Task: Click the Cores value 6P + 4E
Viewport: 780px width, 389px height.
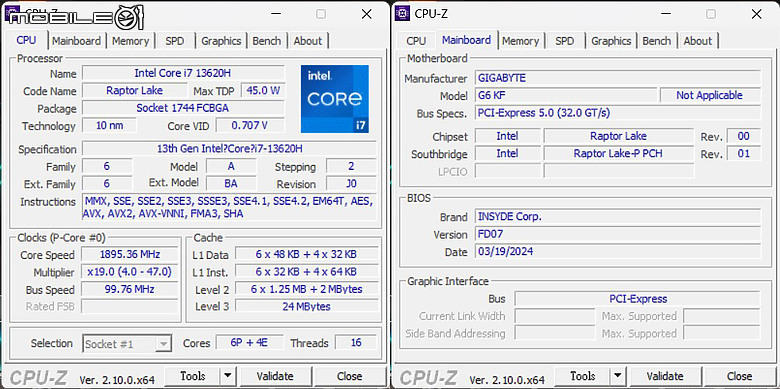Action: pos(249,343)
